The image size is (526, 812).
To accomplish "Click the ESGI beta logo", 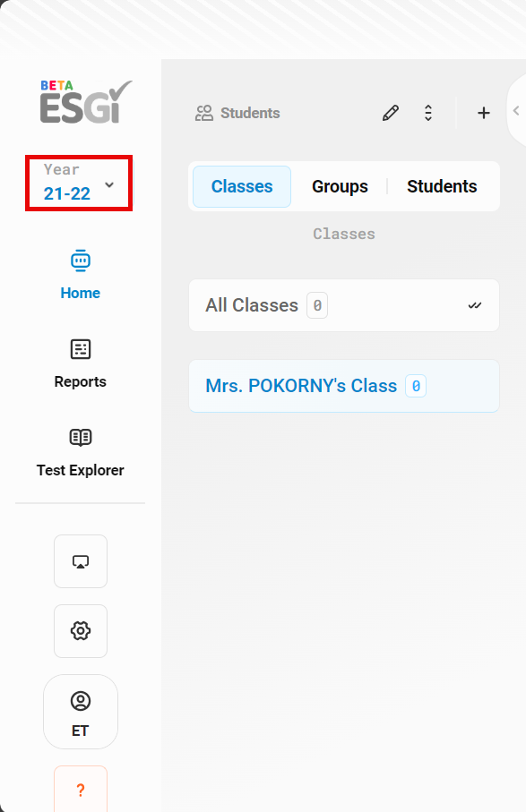I will point(86,101).
